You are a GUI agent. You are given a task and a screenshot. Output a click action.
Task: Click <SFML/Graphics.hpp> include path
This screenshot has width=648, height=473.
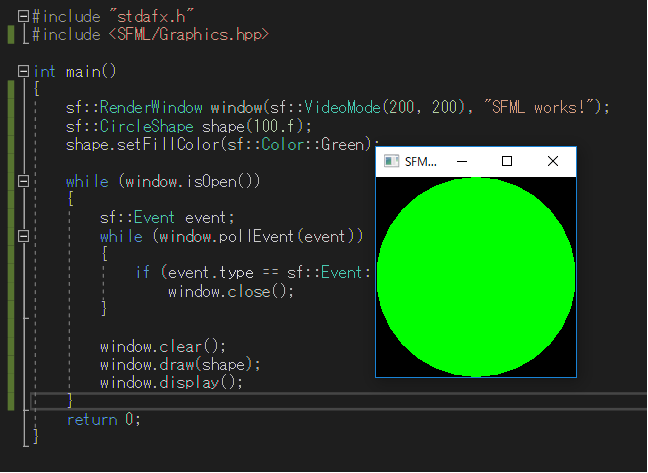[189, 35]
